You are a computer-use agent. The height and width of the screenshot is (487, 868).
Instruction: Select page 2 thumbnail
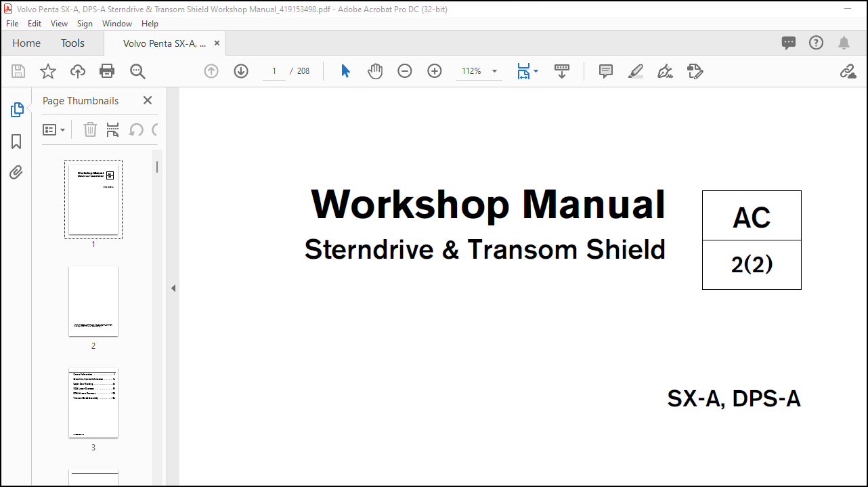pos(93,301)
